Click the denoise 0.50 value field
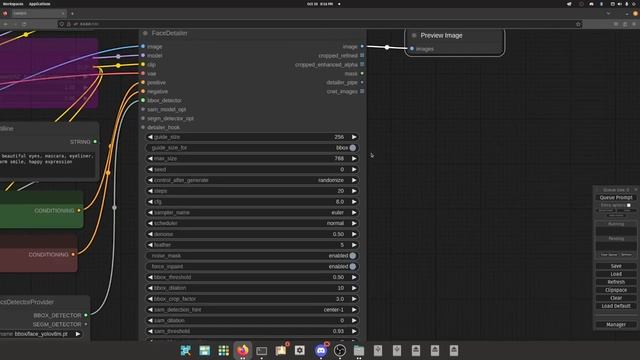Viewport: 640px width, 360px height. (252, 234)
